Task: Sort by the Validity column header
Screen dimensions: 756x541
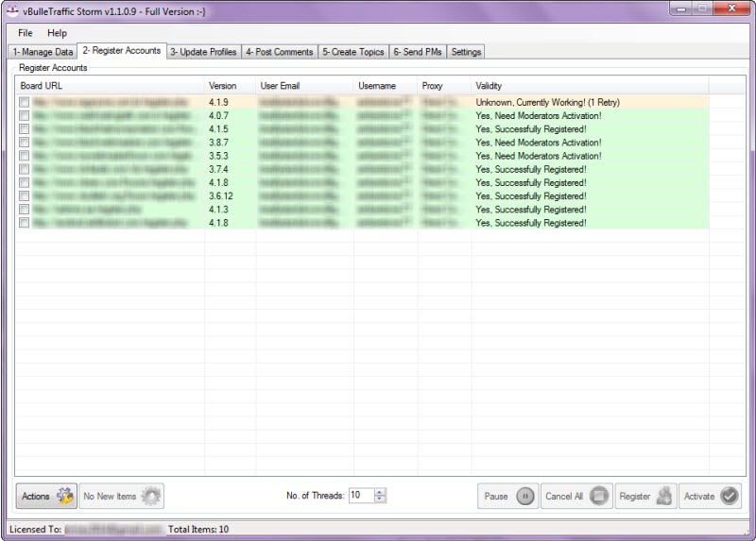Action: (x=590, y=86)
